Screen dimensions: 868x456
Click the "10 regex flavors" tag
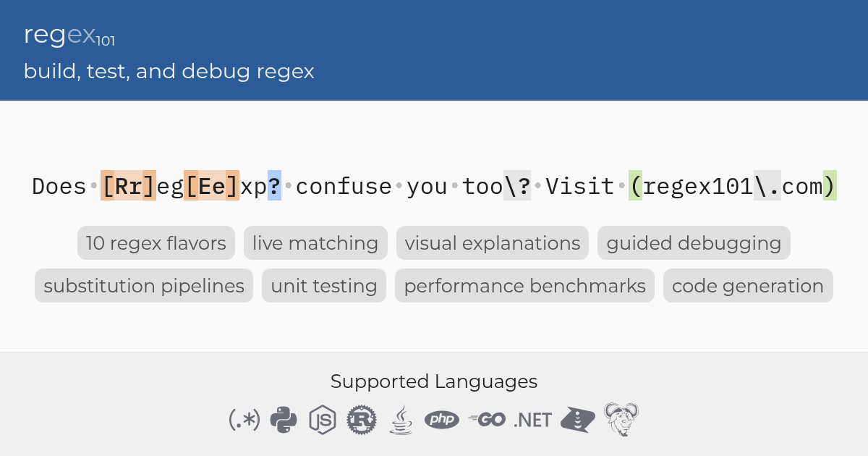(156, 243)
